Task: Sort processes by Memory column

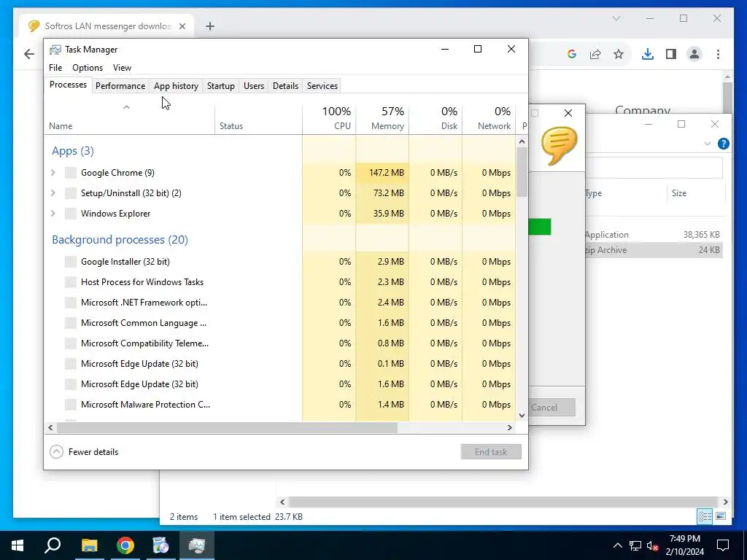Action: [x=382, y=118]
